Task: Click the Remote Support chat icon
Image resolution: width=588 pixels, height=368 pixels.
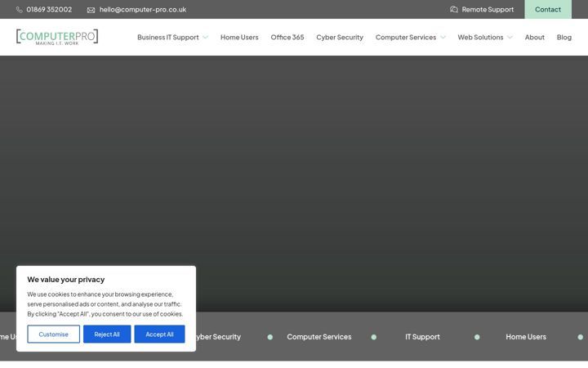Action: 454,9
